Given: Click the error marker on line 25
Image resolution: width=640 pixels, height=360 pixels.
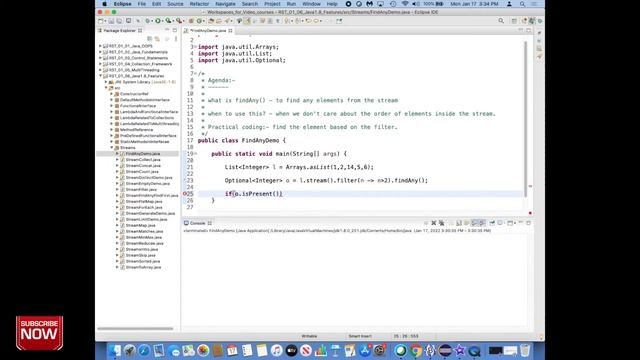Looking at the screenshot, I should (184, 194).
